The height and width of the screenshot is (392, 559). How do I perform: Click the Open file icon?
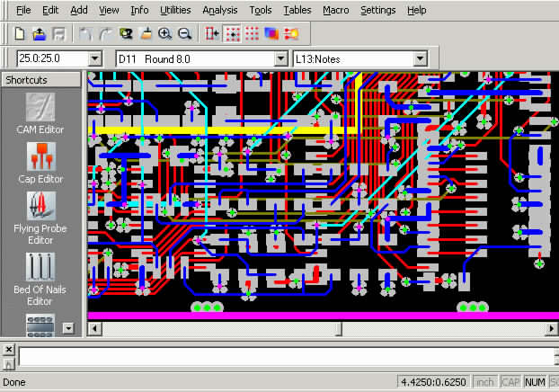click(40, 33)
